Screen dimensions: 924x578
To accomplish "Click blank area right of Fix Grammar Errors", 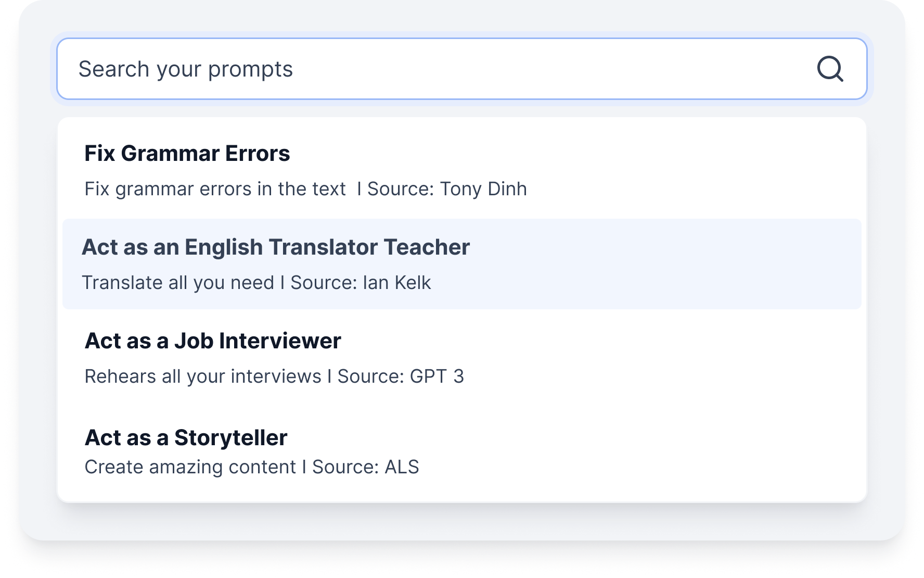I will tap(572, 154).
